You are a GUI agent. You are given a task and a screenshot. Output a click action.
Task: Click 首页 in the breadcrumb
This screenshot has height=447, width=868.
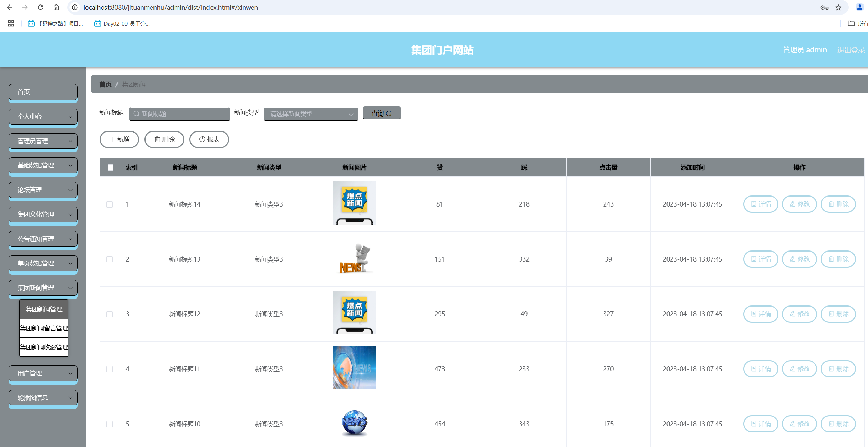105,84
